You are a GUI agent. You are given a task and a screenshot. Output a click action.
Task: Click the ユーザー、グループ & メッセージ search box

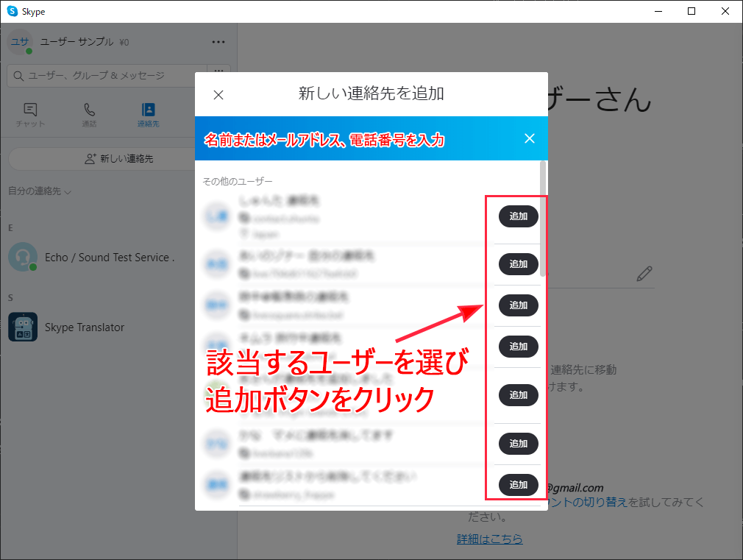[107, 76]
